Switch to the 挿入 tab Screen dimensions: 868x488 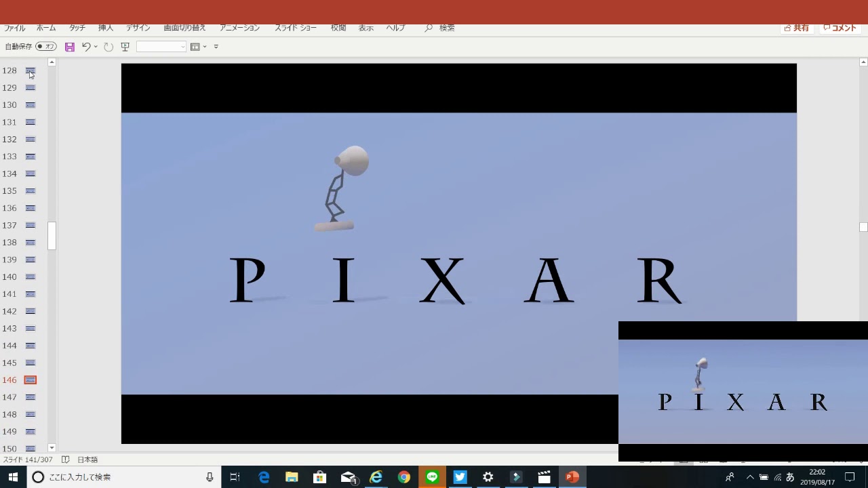point(106,28)
